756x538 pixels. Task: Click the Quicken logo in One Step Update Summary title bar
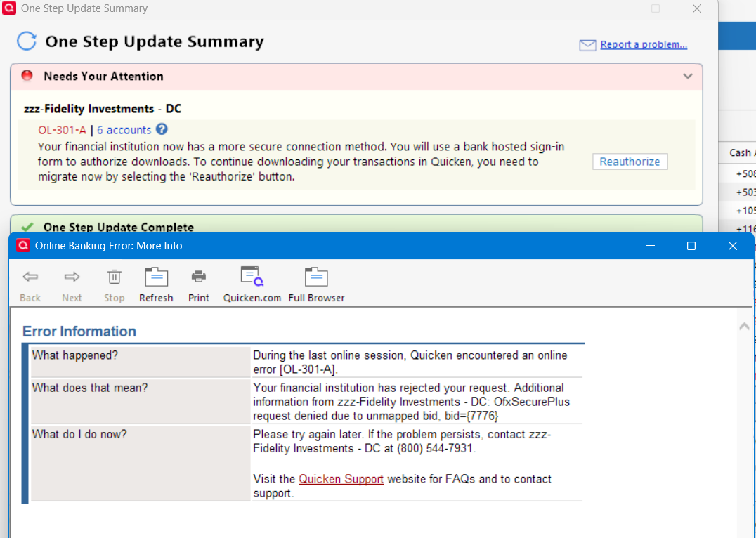pos(9,8)
